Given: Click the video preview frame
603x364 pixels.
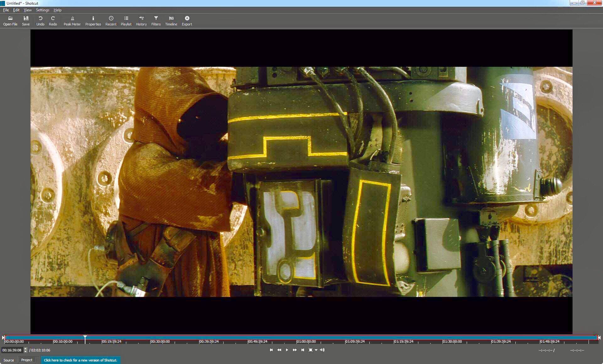Looking at the screenshot, I should tap(301, 182).
